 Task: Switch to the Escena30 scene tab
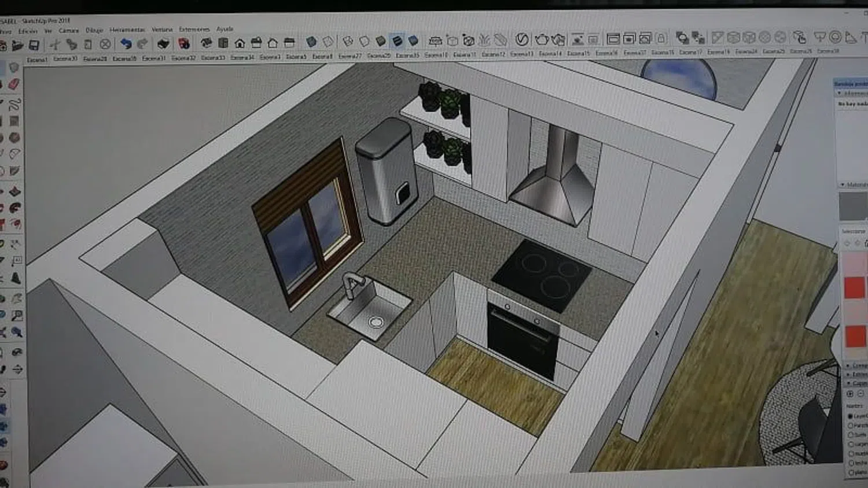point(65,58)
